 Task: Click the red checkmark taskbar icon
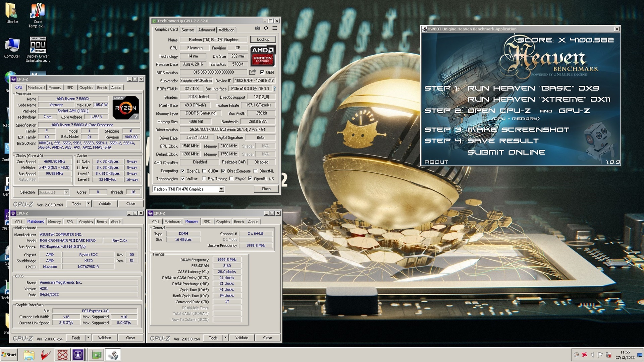[46, 355]
